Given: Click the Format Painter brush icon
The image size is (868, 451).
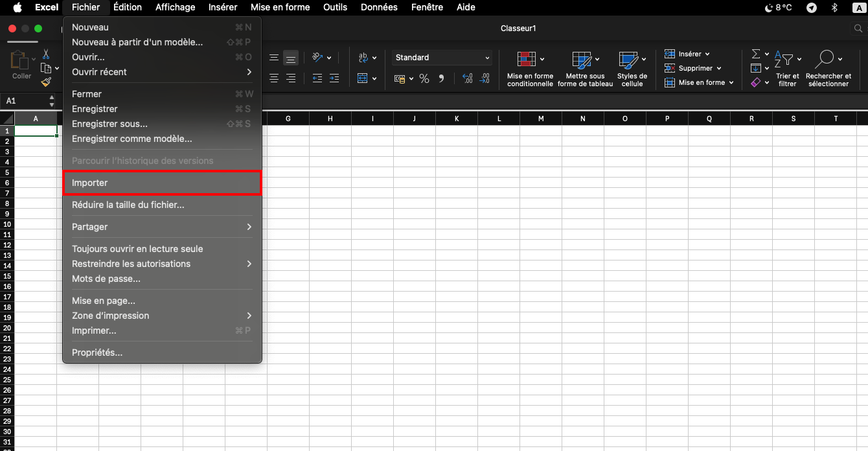Looking at the screenshot, I should point(46,82).
